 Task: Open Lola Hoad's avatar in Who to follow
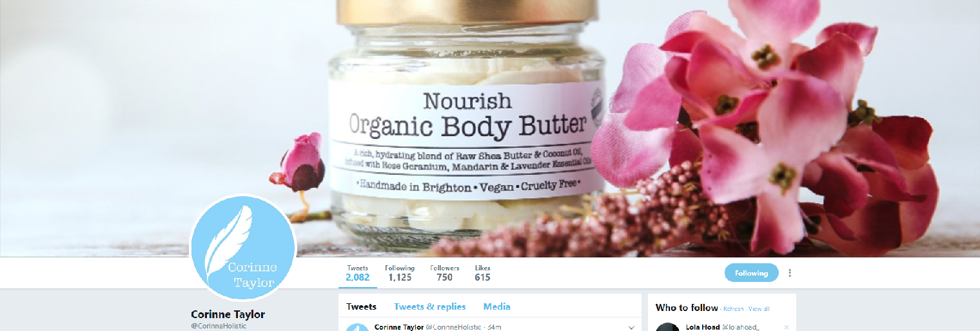[667, 327]
